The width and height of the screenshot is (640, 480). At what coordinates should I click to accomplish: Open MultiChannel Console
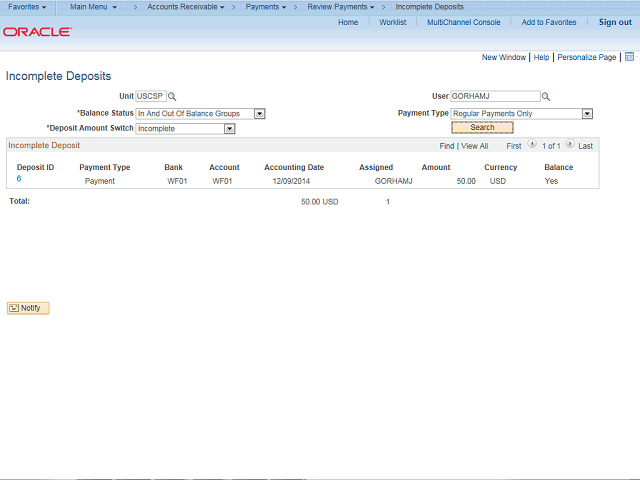(464, 22)
